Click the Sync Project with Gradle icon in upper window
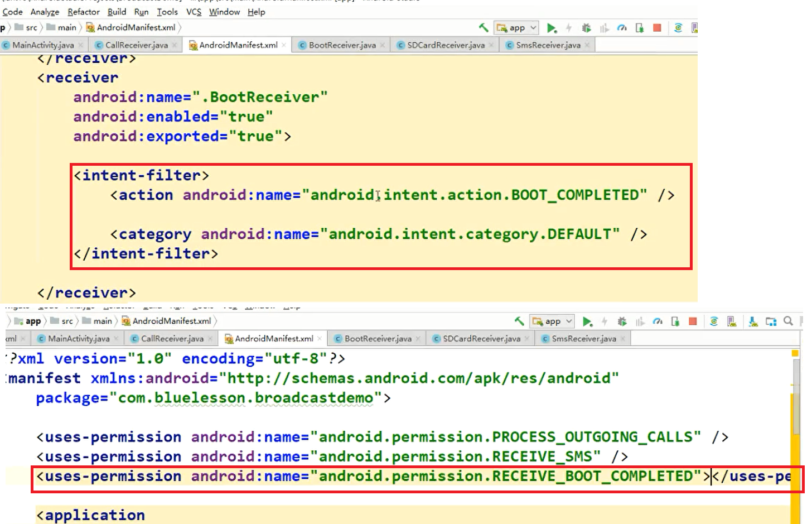The width and height of the screenshot is (812, 524). click(678, 28)
